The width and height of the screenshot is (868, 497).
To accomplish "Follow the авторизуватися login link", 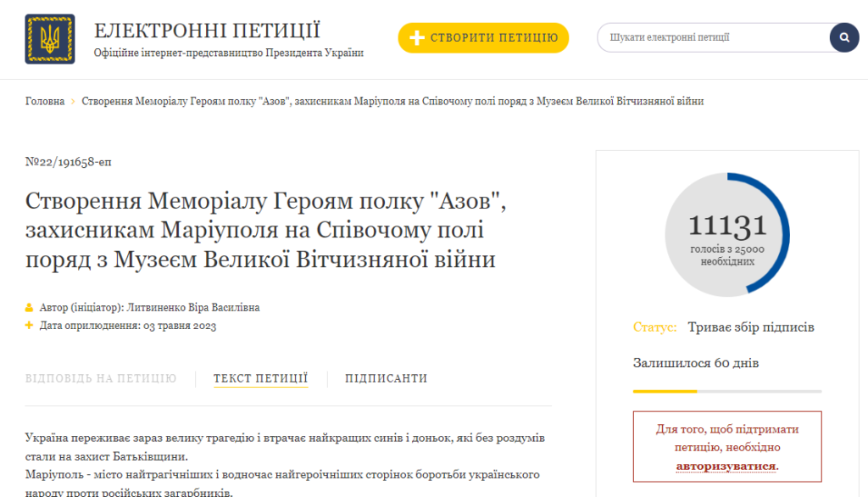I will (x=726, y=466).
